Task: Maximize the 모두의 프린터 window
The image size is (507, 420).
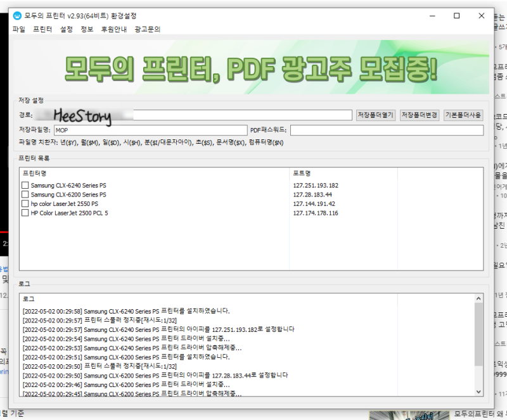Action: 456,15
